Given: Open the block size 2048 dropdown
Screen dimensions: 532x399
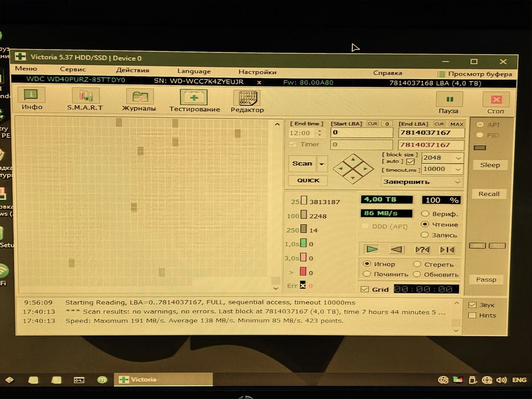Looking at the screenshot, I should tap(458, 158).
